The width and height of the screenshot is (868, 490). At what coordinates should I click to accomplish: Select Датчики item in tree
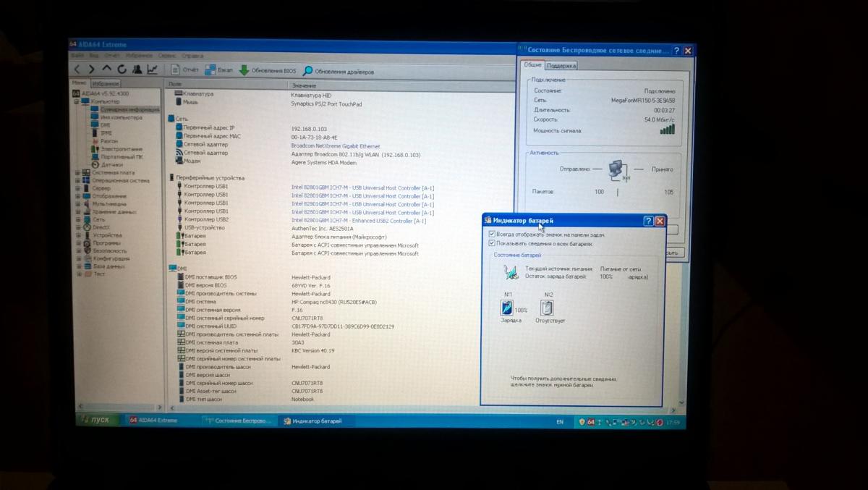111,164
